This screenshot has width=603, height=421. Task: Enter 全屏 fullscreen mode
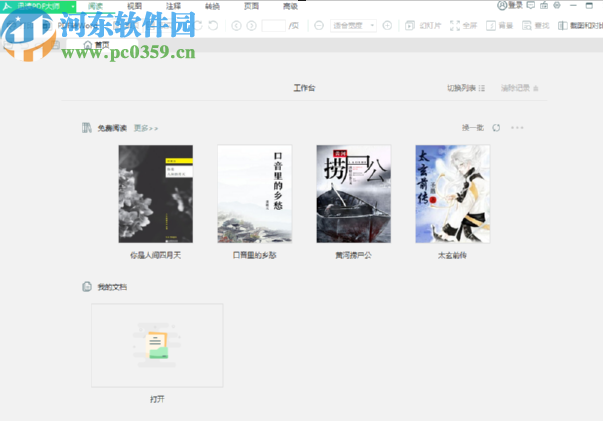pyautogui.click(x=463, y=25)
